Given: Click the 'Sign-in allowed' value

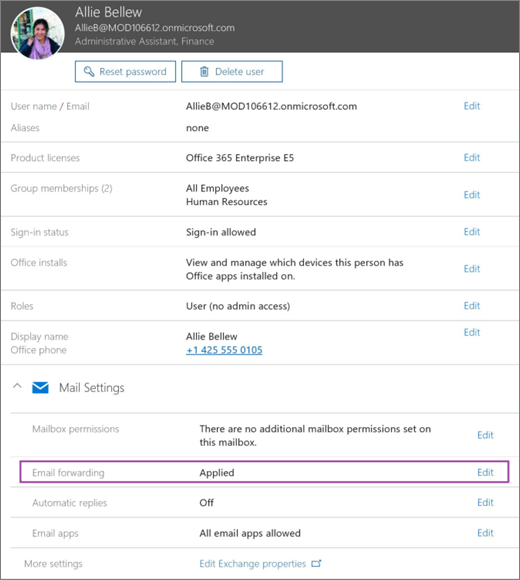Looking at the screenshot, I should click(x=221, y=232).
